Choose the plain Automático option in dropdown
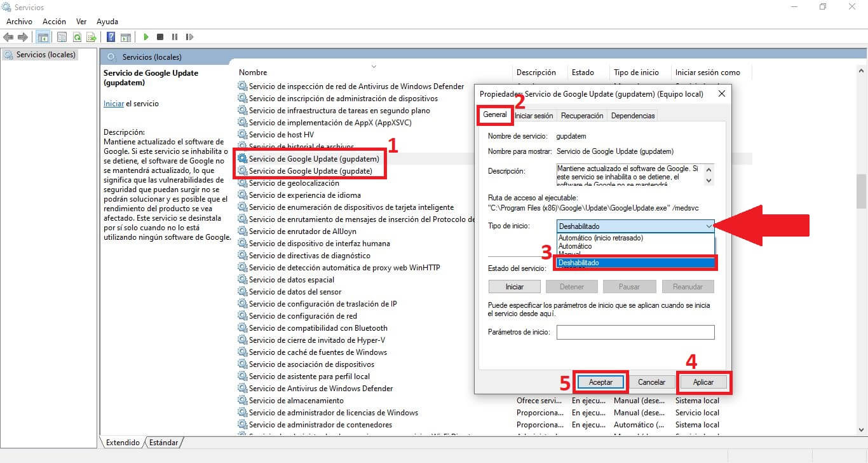 point(635,246)
